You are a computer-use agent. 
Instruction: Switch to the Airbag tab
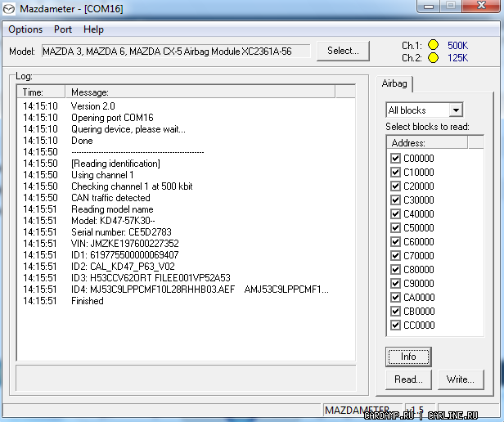pos(394,83)
